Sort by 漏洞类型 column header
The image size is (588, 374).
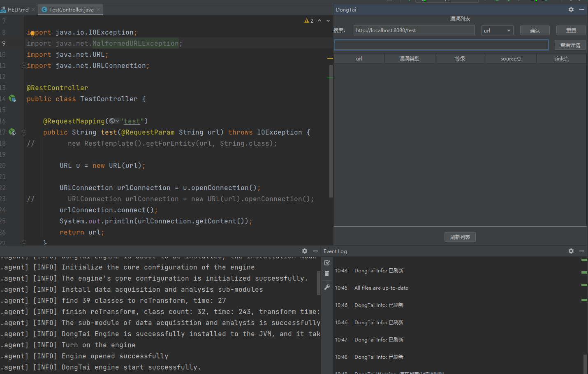click(x=410, y=59)
